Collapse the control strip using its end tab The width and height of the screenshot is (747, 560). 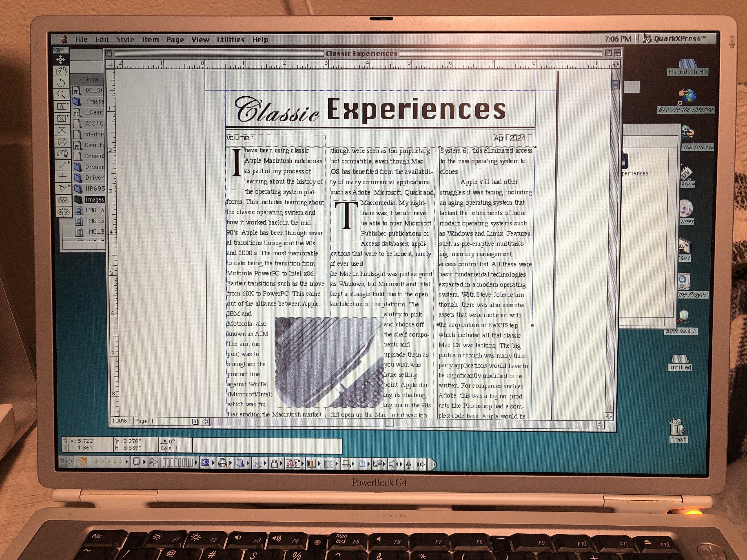432,465
